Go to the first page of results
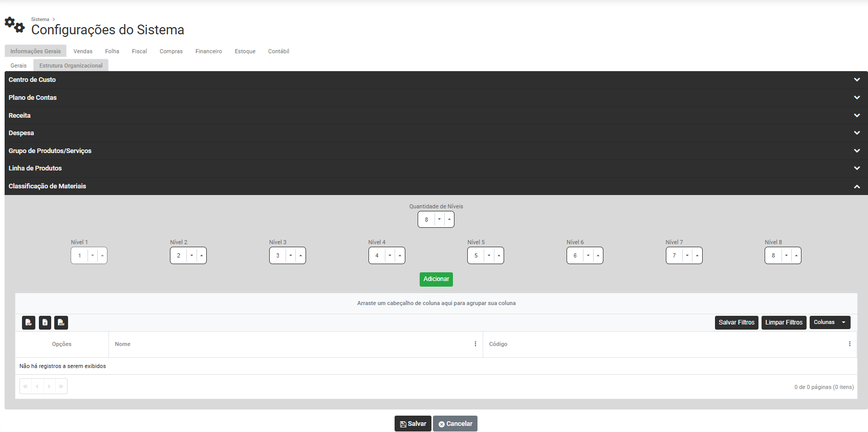 26,386
